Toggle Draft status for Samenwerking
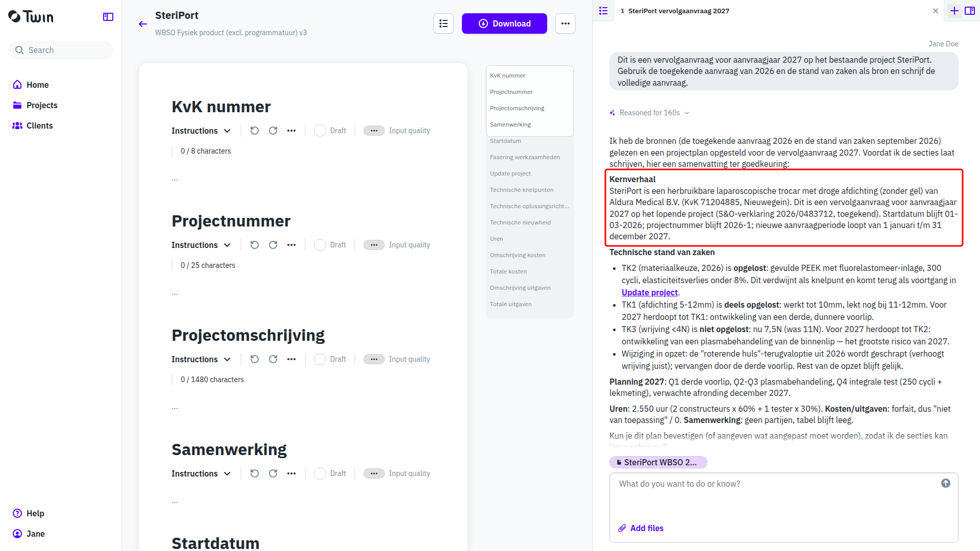 (330, 473)
